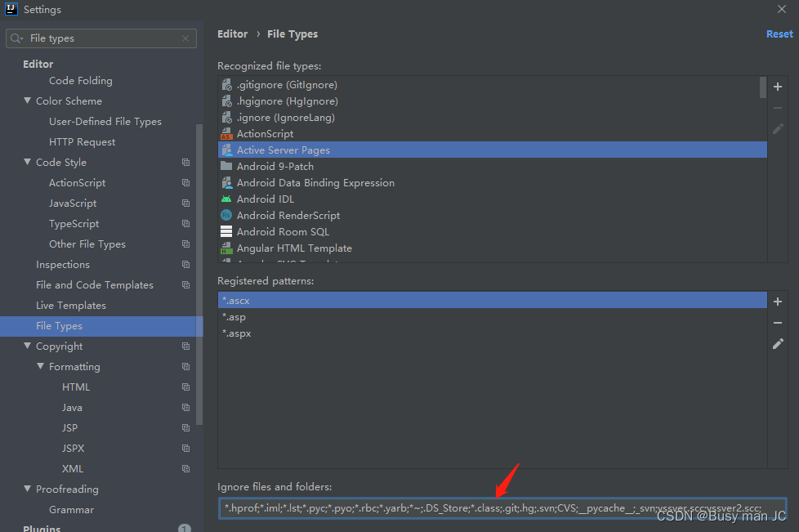This screenshot has width=799, height=532.
Task: Remove the Active Server Pages file type
Action: click(777, 107)
